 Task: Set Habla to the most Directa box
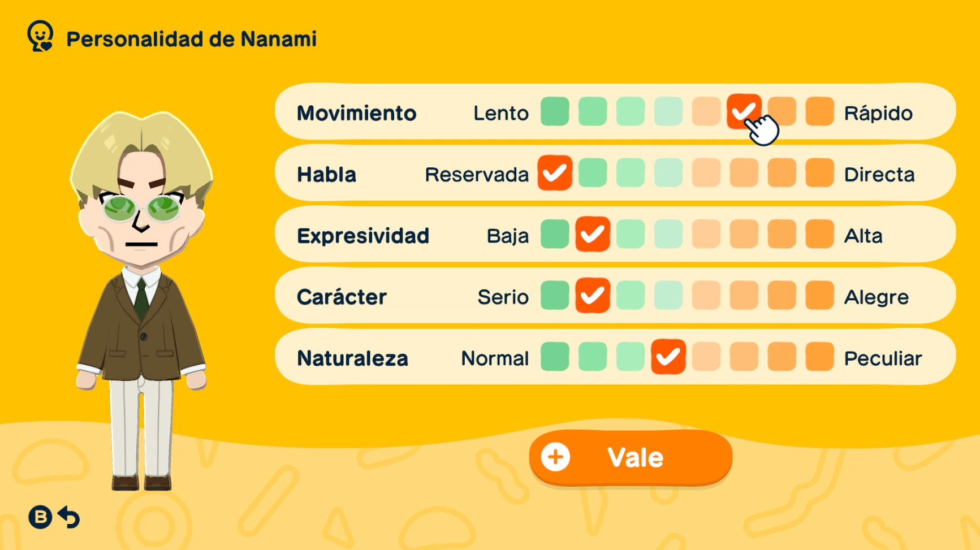coord(819,173)
